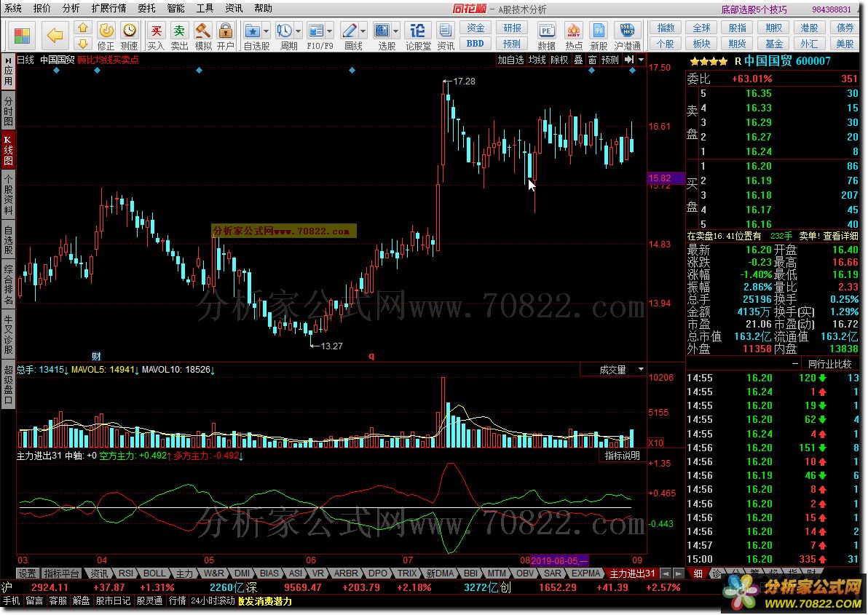Open dropdown arrow next to F10/F9

coord(330,31)
